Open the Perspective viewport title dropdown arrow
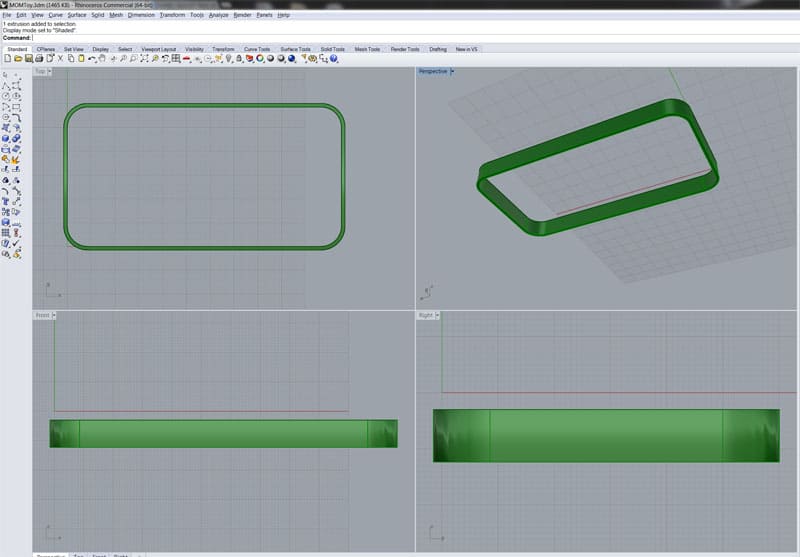The image size is (800, 557). click(x=452, y=71)
